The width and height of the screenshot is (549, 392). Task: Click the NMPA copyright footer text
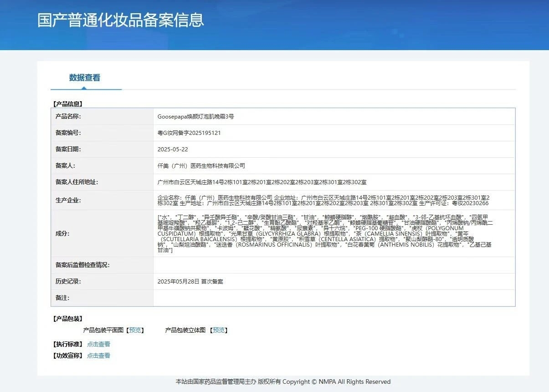283,382
